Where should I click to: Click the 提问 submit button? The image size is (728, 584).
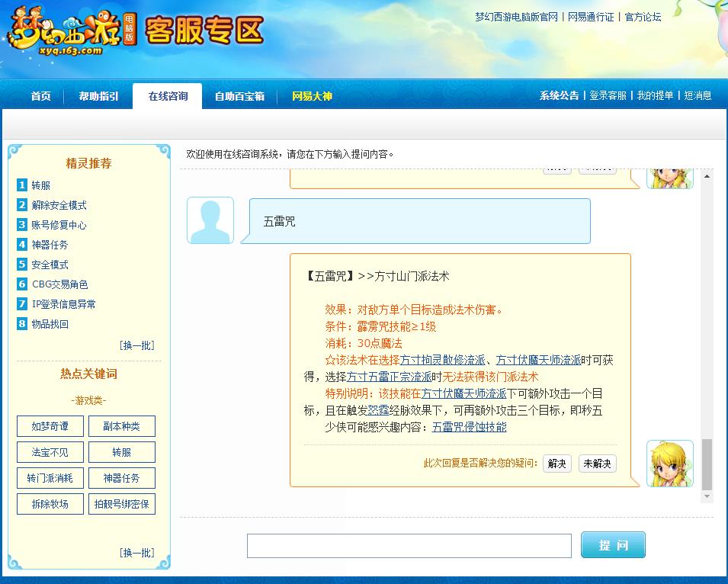(613, 545)
